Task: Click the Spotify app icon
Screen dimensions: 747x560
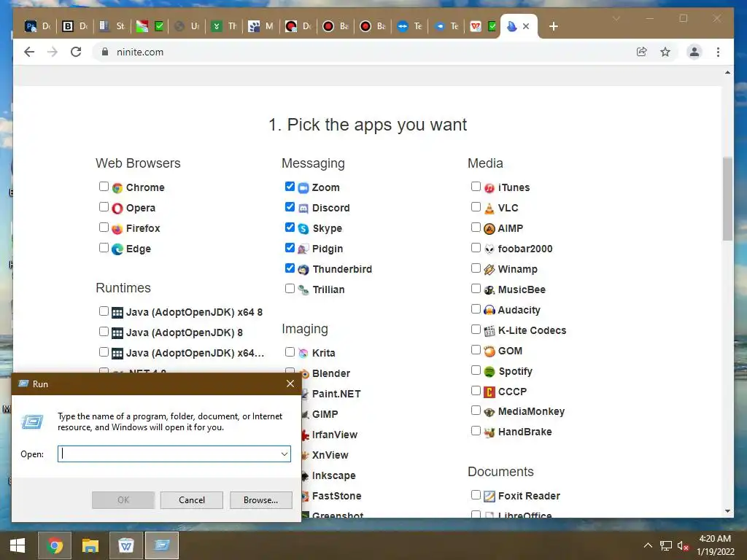Action: (489, 371)
